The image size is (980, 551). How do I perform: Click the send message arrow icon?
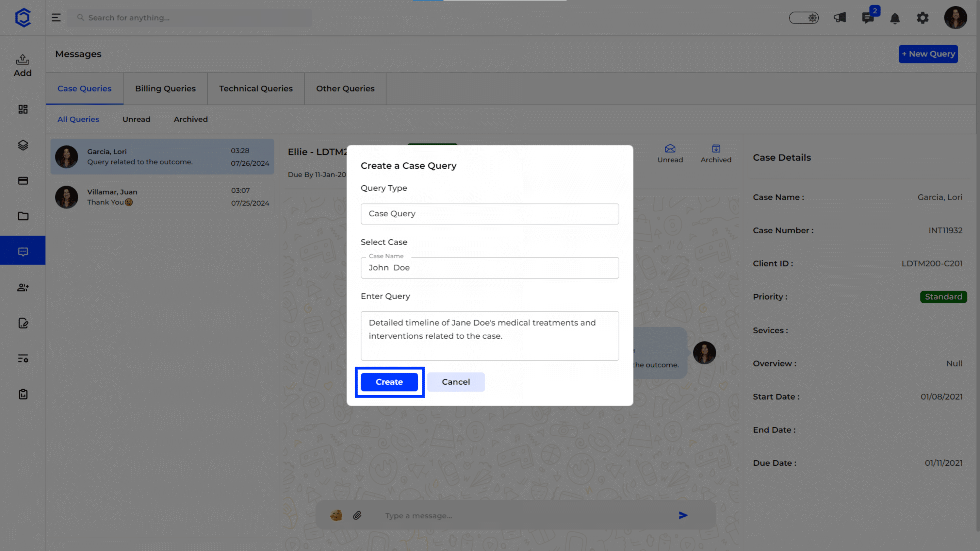pyautogui.click(x=683, y=515)
